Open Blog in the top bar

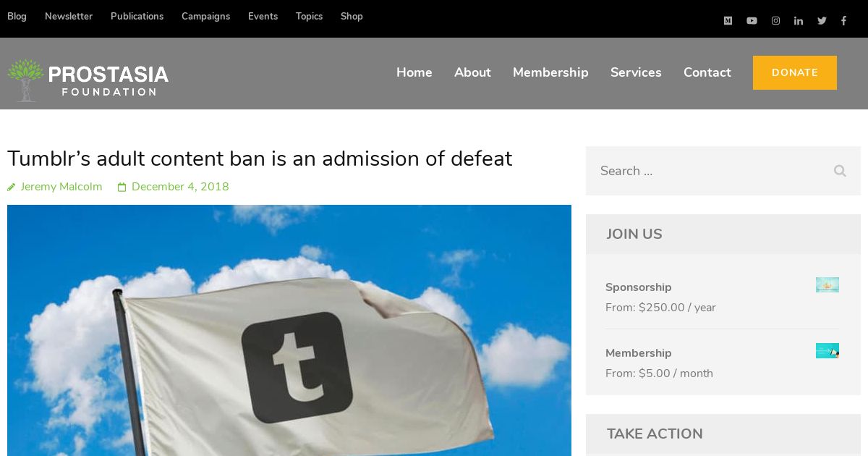tap(17, 17)
